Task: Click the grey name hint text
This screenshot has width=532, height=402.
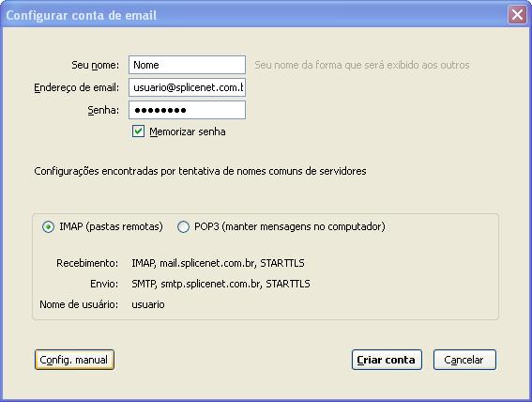Action: [362, 65]
